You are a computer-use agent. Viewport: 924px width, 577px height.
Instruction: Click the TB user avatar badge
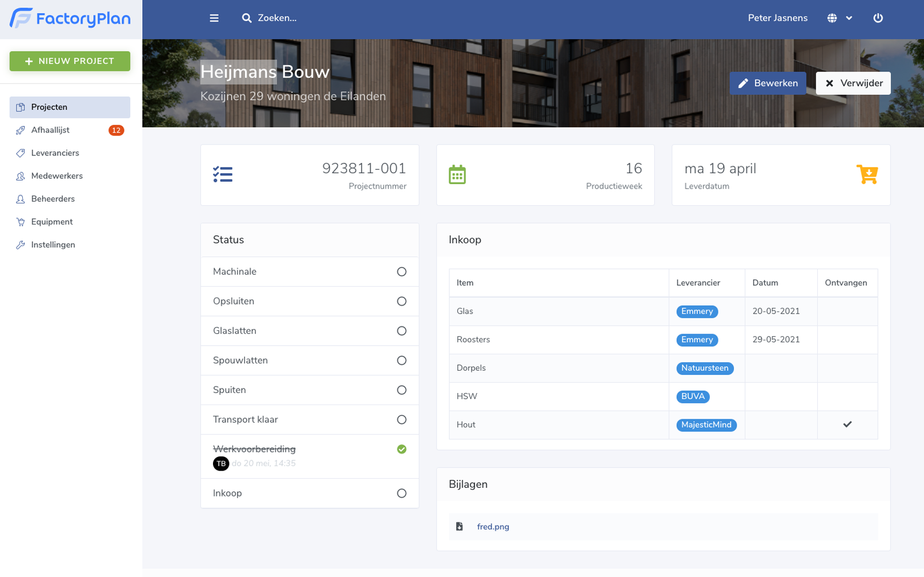tap(221, 463)
